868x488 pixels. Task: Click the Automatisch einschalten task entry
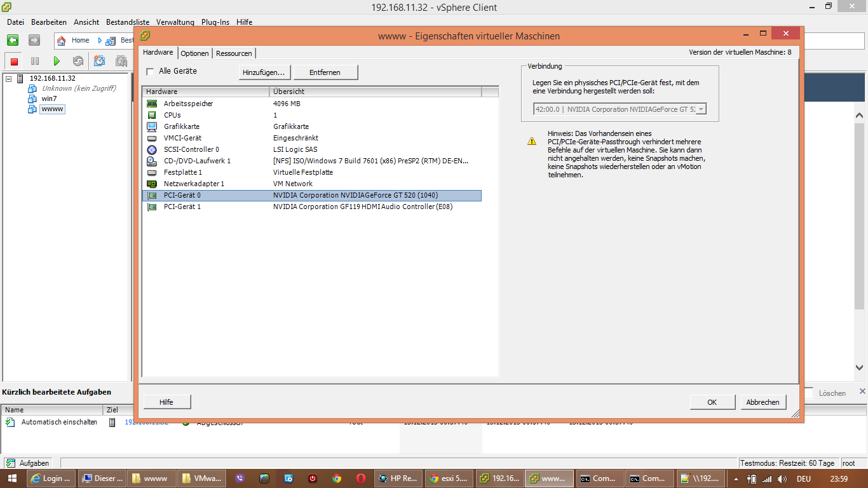tap(60, 422)
